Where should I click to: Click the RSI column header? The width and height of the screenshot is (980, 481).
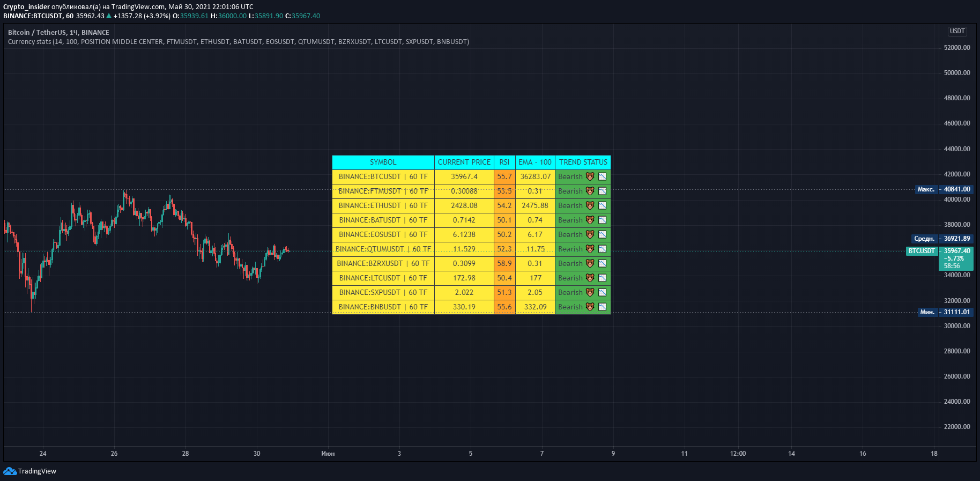click(504, 162)
